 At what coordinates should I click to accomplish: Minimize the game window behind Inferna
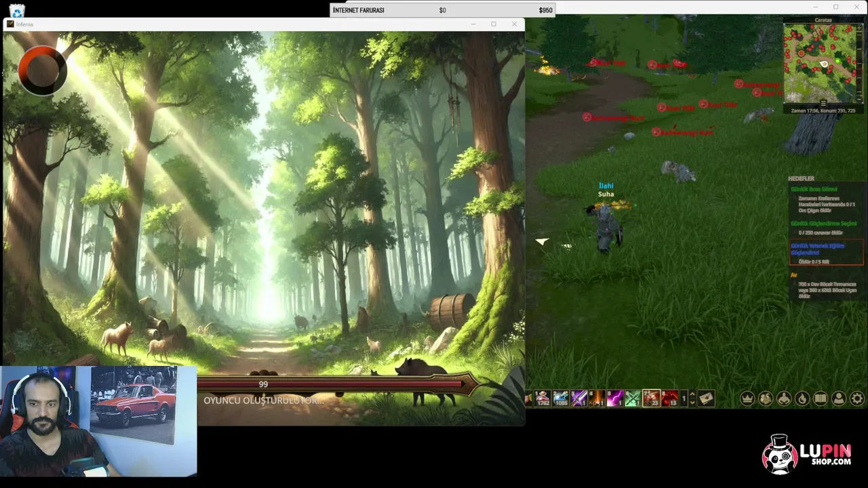coord(816,7)
